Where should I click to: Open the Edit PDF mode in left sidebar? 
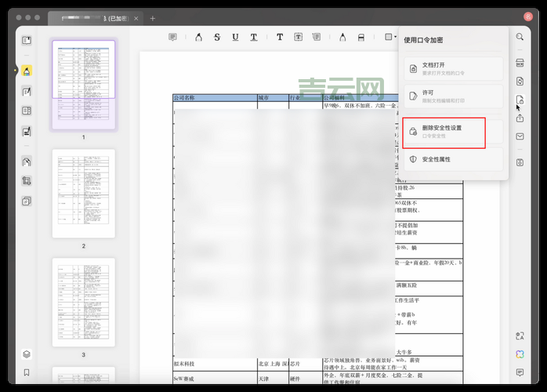click(27, 92)
